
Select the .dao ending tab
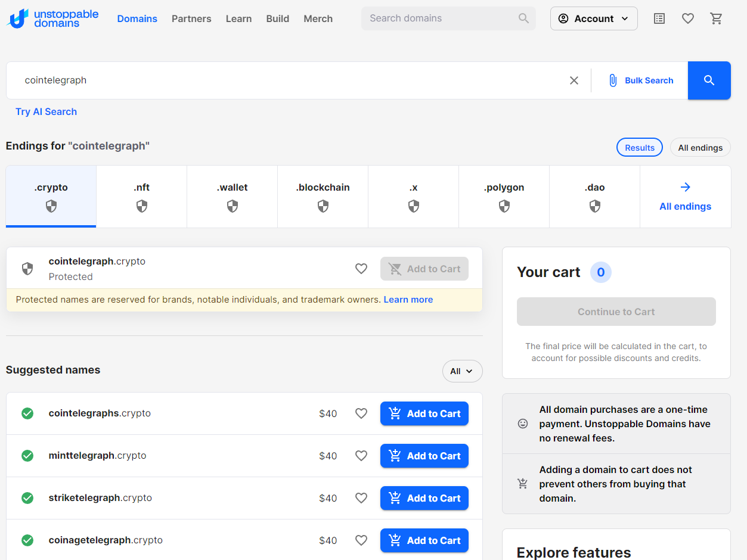595,197
